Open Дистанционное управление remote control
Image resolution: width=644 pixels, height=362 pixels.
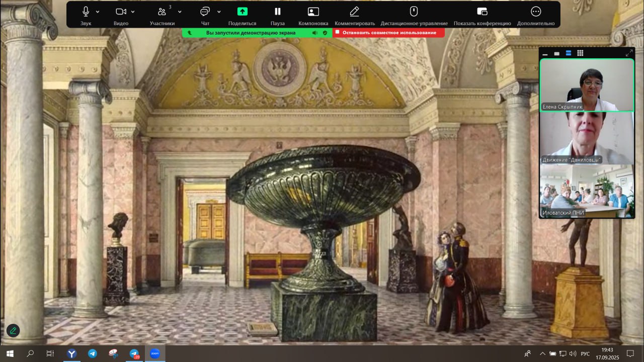pos(414,12)
